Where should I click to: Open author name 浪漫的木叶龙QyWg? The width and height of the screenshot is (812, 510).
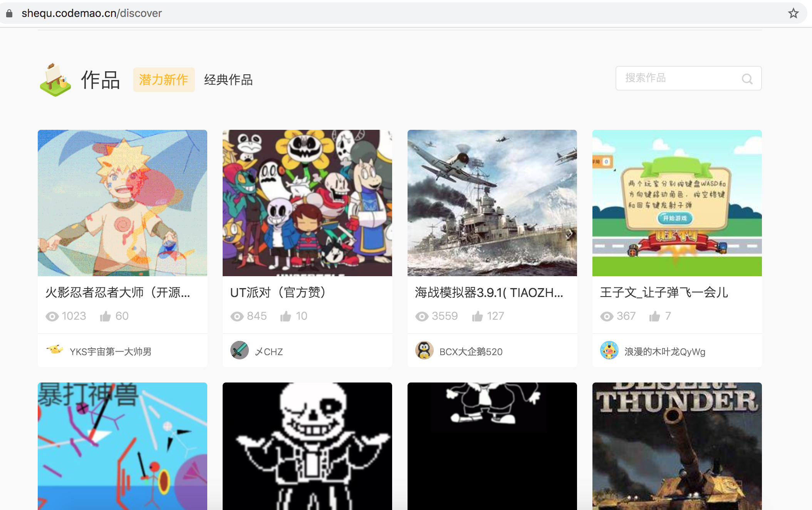[665, 352]
